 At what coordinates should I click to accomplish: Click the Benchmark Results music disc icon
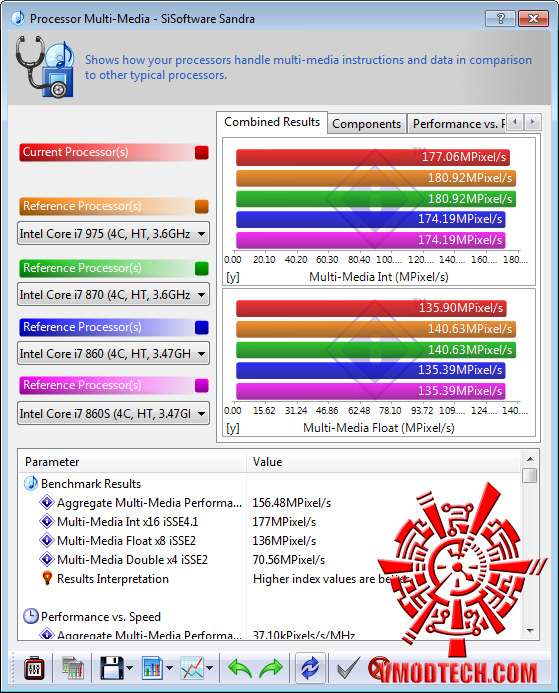click(30, 483)
